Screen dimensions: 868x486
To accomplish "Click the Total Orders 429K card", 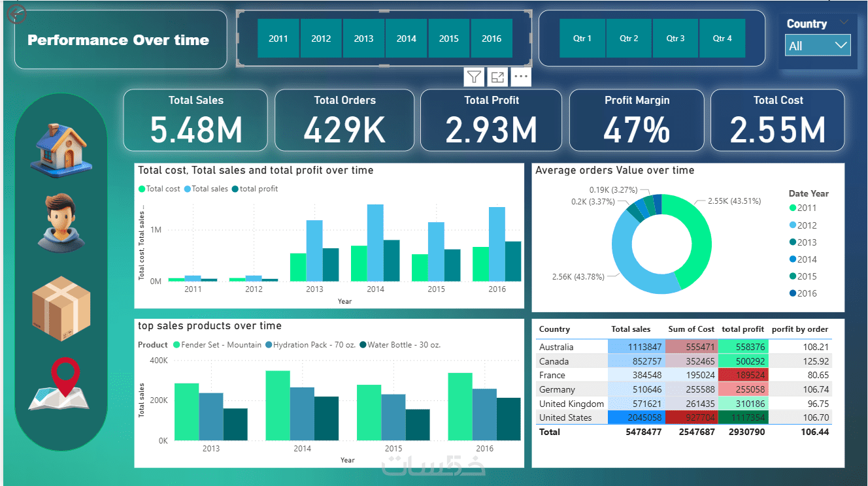I will pos(344,121).
